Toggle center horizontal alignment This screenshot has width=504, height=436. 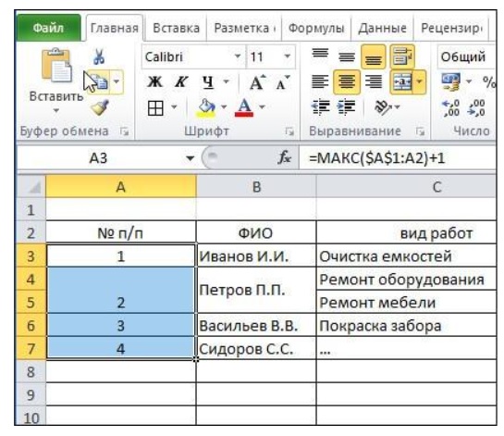point(347,81)
